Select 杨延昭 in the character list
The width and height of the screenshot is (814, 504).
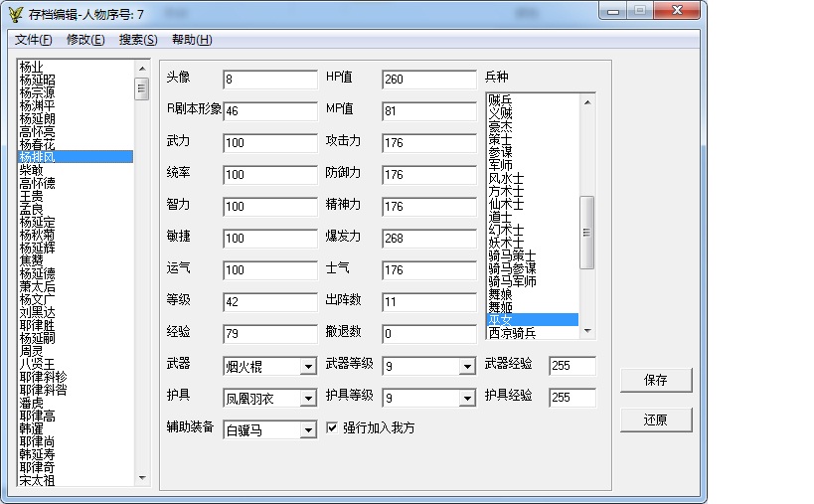click(x=76, y=80)
